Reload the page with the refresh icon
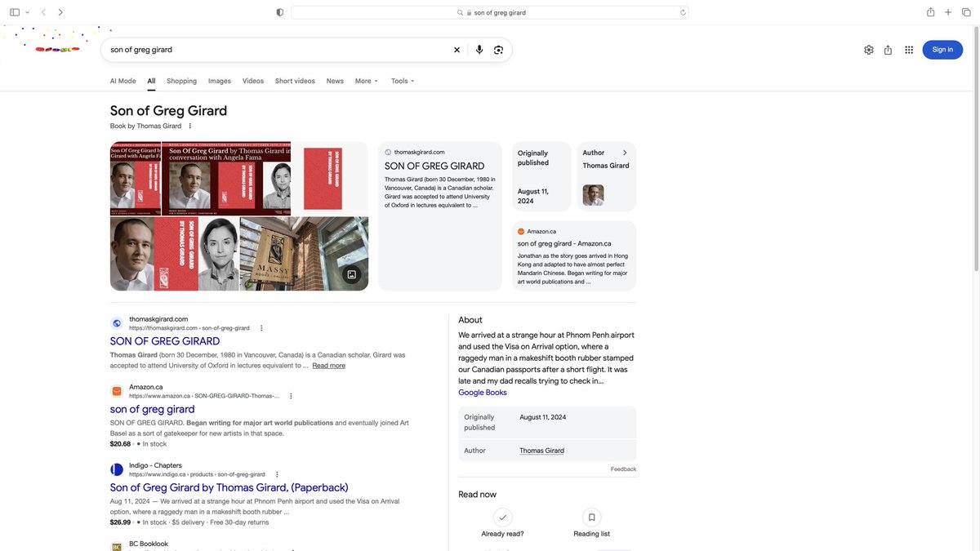Viewport: 980px width, 551px height. coord(683,12)
